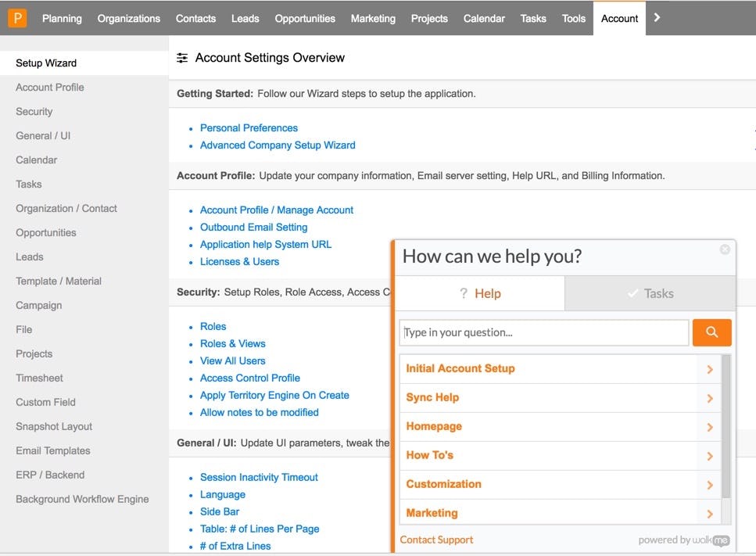Expand the Customization topic arrow
The width and height of the screenshot is (756, 556).
point(710,485)
